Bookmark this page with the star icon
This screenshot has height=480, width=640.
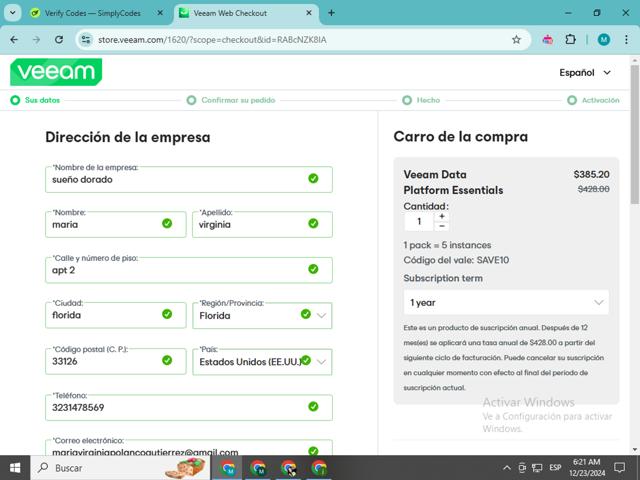(x=516, y=40)
